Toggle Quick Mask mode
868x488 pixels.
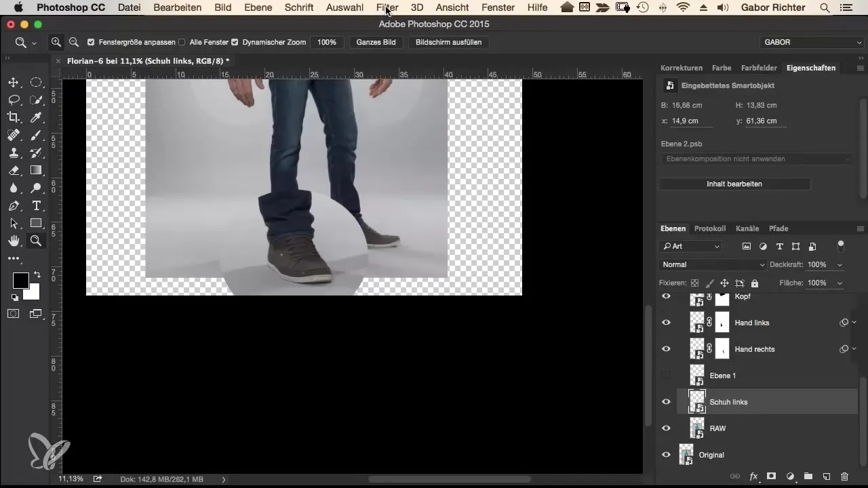13,314
